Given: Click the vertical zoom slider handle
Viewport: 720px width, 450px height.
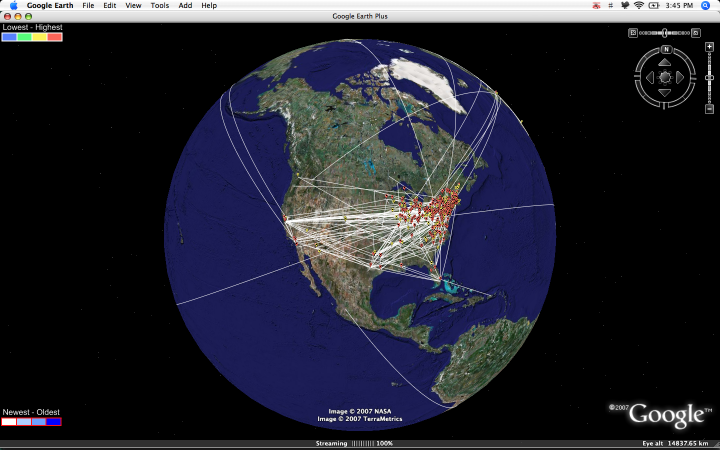Looking at the screenshot, I should click(709, 78).
